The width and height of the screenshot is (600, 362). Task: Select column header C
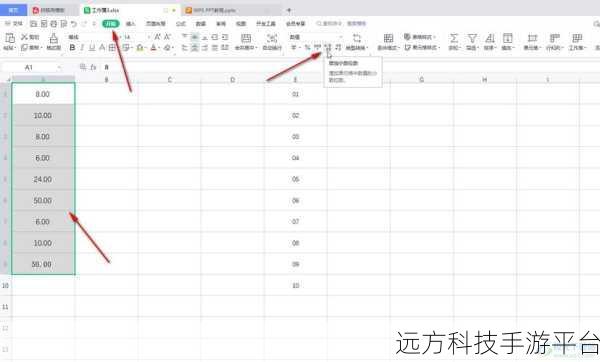(170, 80)
